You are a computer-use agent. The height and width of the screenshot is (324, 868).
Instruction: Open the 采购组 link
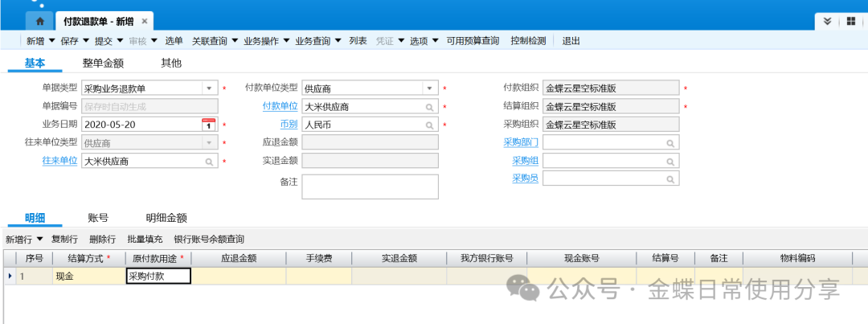click(525, 161)
